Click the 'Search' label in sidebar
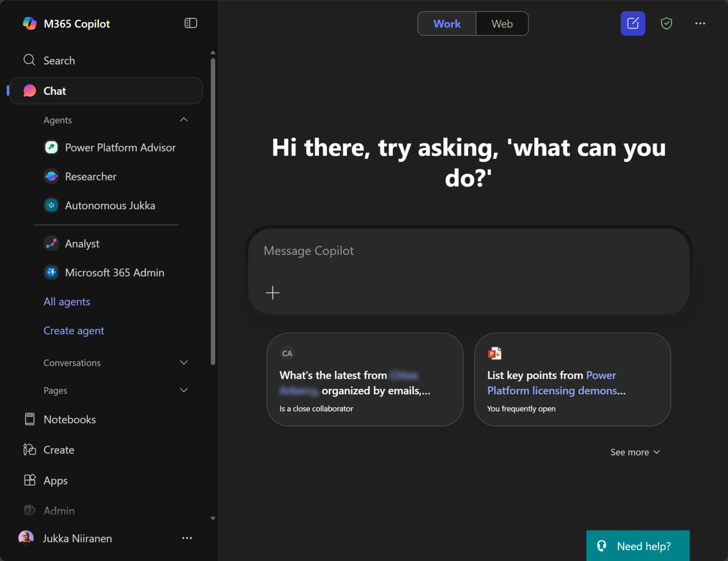This screenshot has width=728, height=561. pyautogui.click(x=59, y=60)
